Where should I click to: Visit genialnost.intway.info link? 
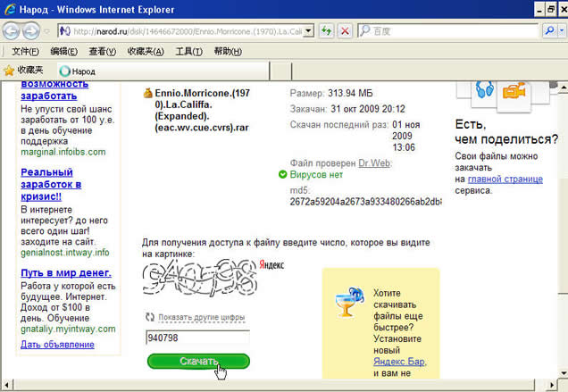[x=65, y=253]
